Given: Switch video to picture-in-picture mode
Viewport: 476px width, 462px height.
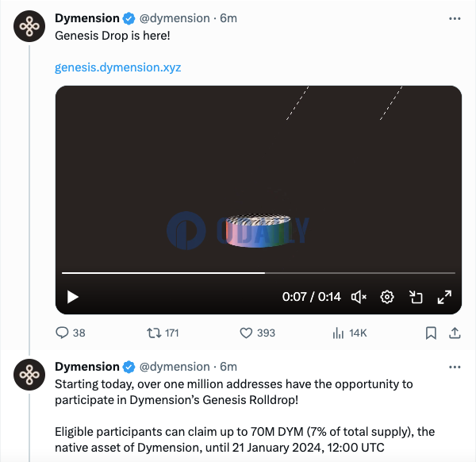Looking at the screenshot, I should 416,297.
